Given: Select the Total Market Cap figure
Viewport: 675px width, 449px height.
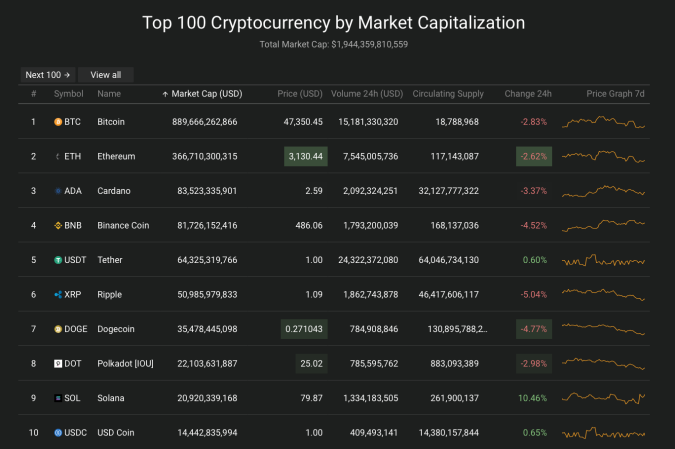Looking at the screenshot, I should pyautogui.click(x=369, y=44).
